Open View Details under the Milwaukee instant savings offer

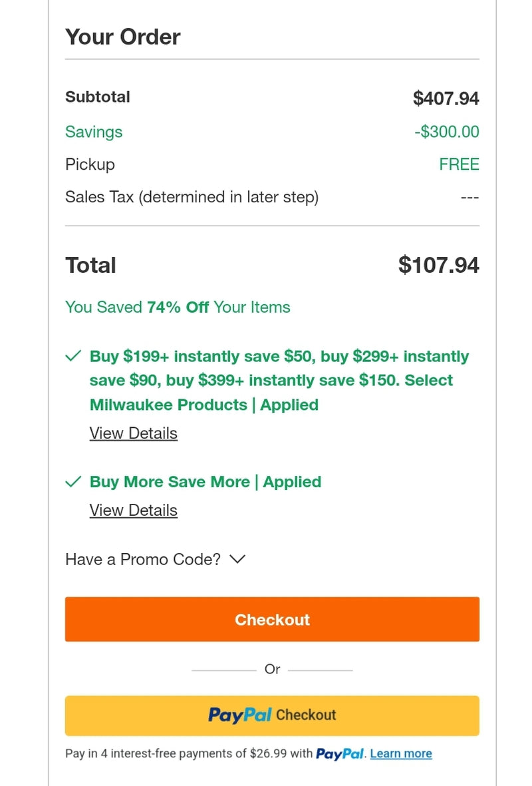(133, 433)
